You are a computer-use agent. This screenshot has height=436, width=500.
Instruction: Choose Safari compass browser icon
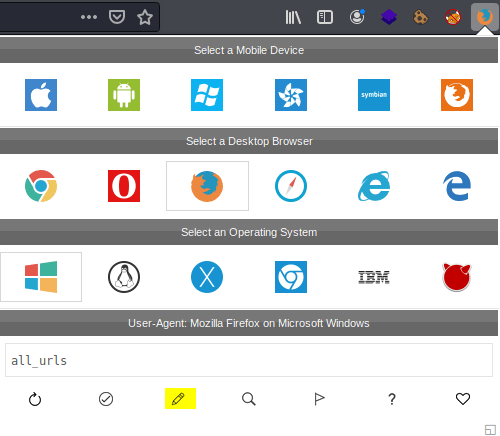tap(291, 186)
